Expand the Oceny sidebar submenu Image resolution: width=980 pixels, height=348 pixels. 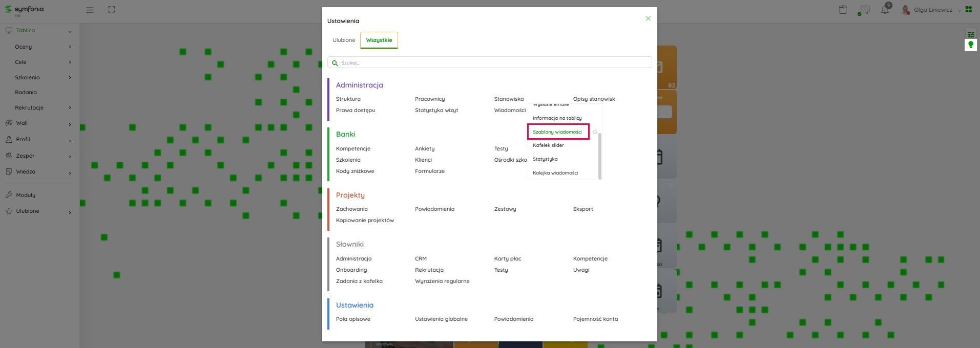point(70,47)
